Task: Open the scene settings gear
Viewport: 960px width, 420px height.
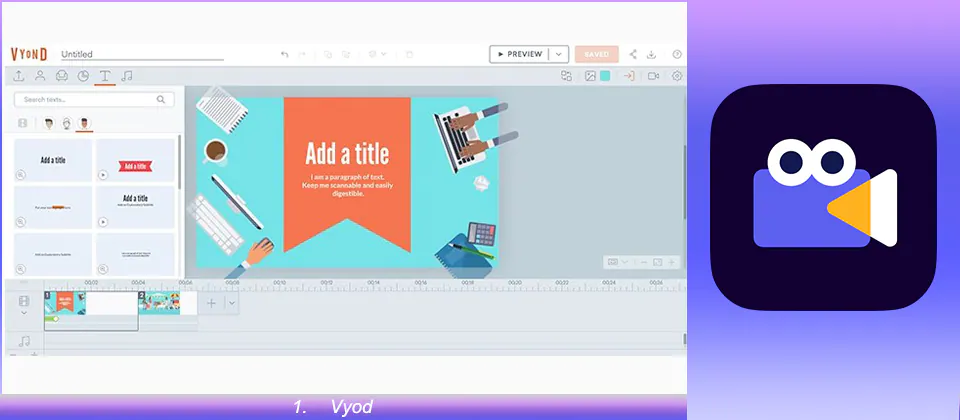Action: pos(677,76)
